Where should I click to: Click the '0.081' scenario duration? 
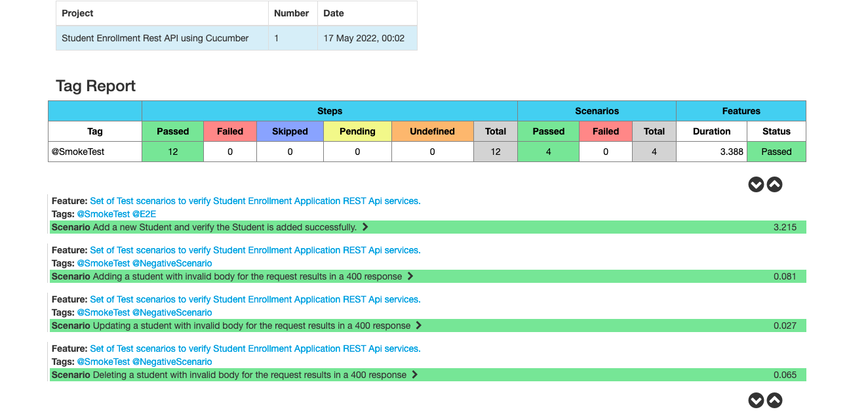(x=785, y=276)
